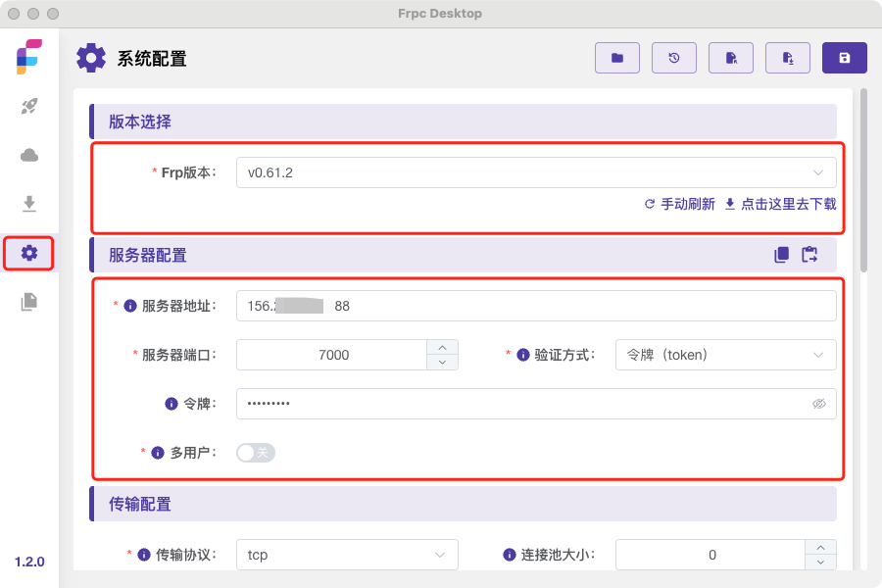This screenshot has height=588, width=882.
Task: Open the Frp版本 dropdown showing v0.61.2
Action: coord(536,172)
